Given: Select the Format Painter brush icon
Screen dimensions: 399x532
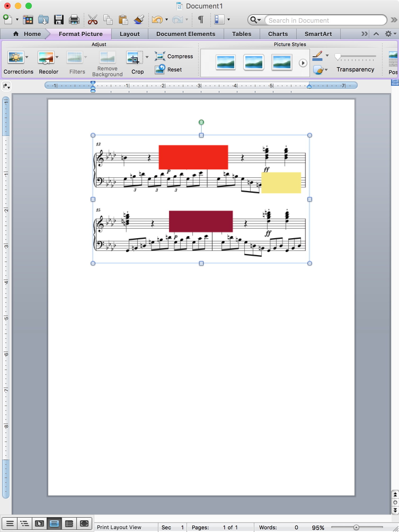Looking at the screenshot, I should click(x=139, y=20).
